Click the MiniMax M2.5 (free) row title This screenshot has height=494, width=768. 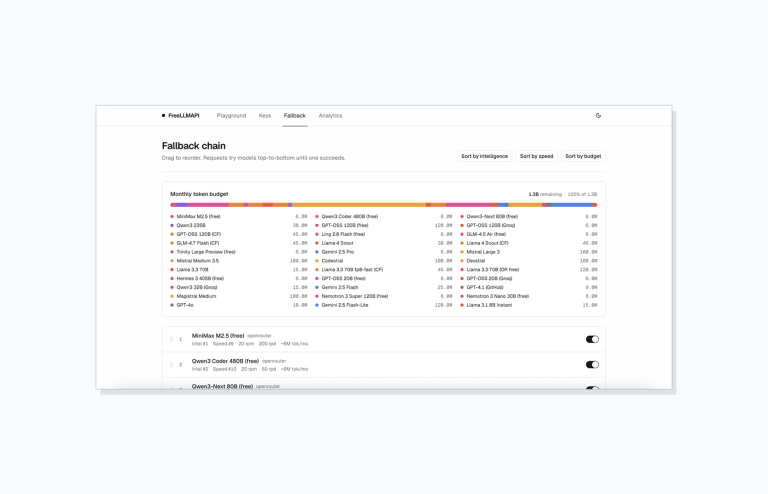[218, 335]
